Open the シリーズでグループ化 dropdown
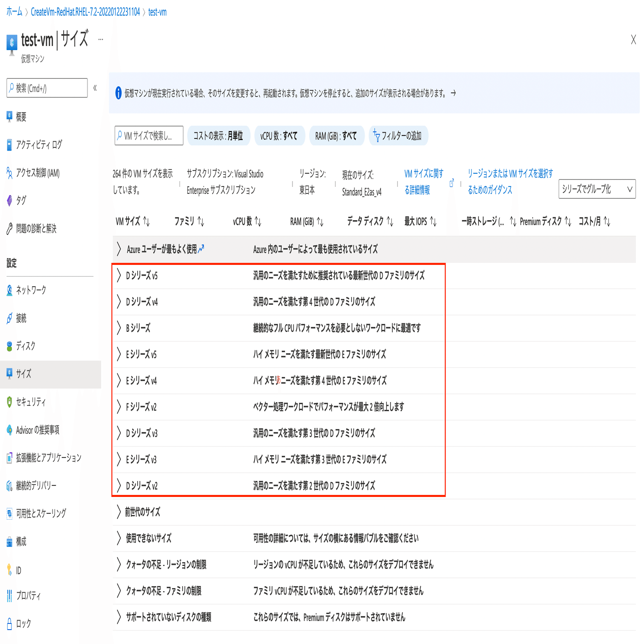644x644 pixels. point(597,189)
